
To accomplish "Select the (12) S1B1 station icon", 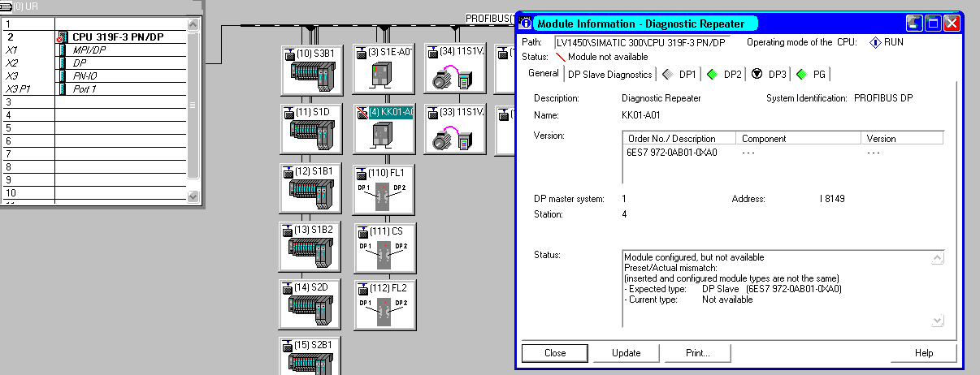I will (x=312, y=189).
